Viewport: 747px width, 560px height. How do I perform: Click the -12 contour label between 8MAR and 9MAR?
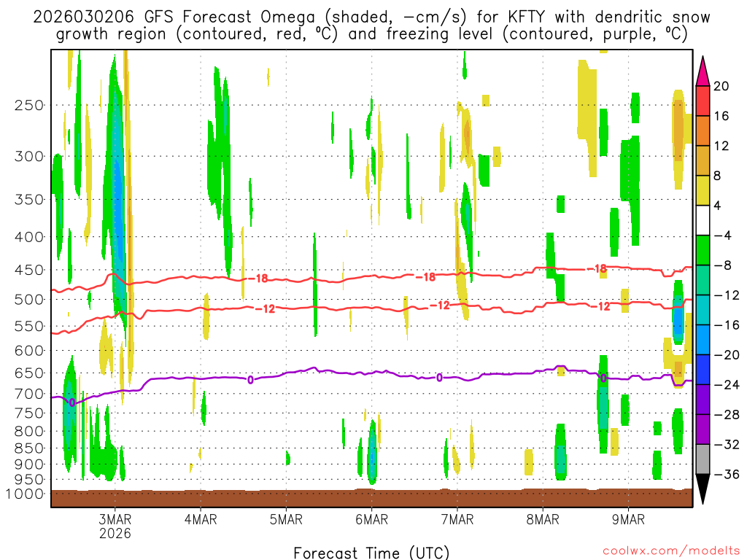(602, 307)
